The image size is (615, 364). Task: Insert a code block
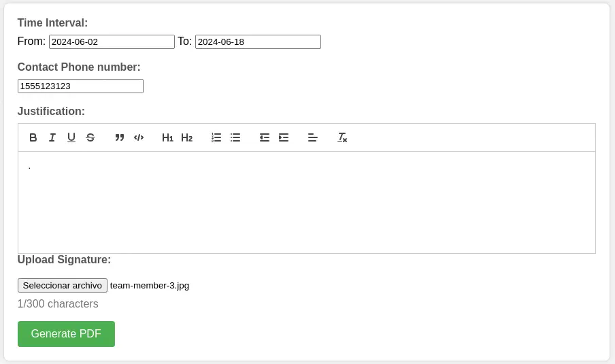(139, 137)
